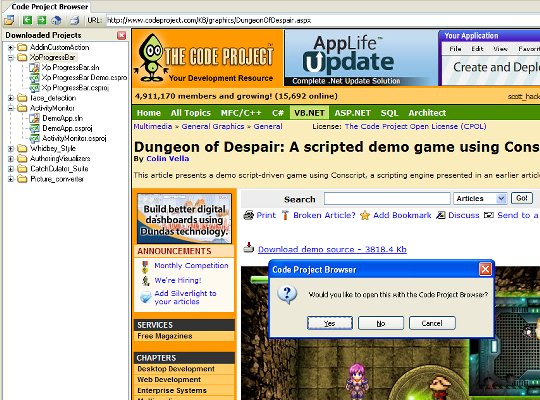Open the Dundas dashboards advertisement
This screenshot has width=540, height=400.
tap(184, 218)
